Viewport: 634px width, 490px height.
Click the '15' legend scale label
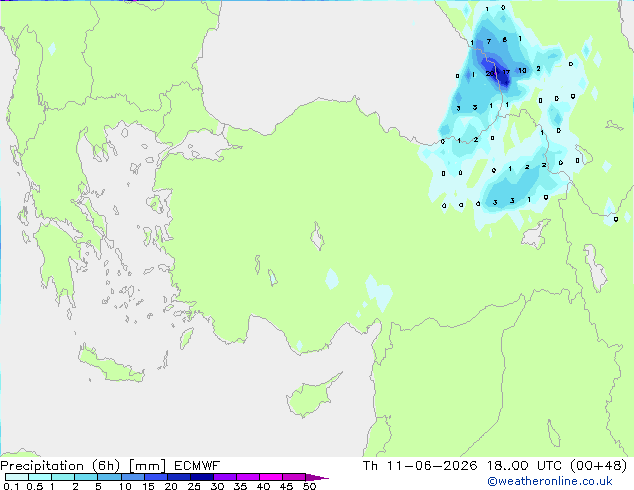click(x=148, y=486)
